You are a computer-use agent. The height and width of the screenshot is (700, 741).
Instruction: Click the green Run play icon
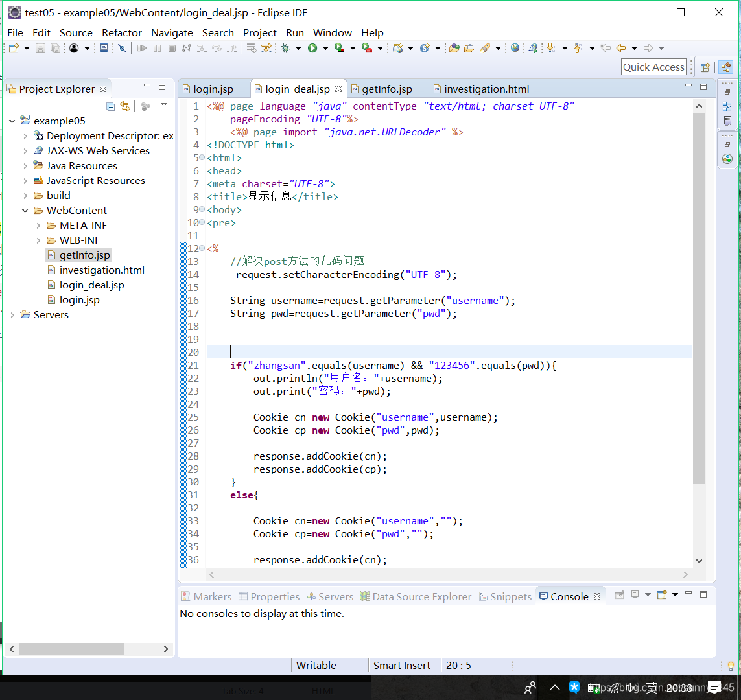coord(312,48)
